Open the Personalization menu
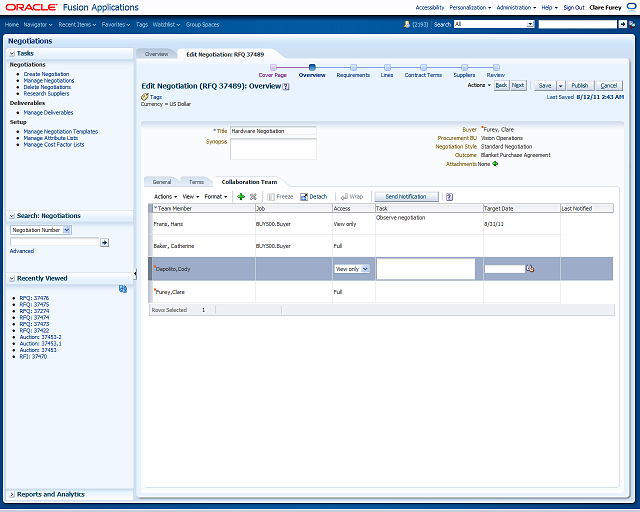 point(470,7)
